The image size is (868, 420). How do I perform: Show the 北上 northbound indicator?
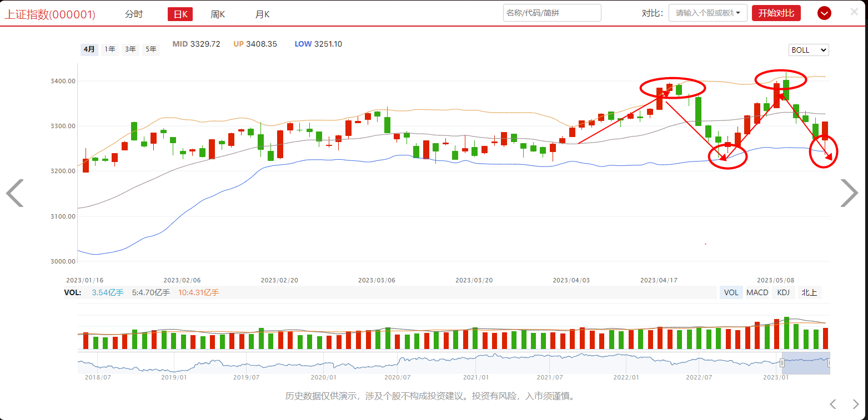pos(810,292)
